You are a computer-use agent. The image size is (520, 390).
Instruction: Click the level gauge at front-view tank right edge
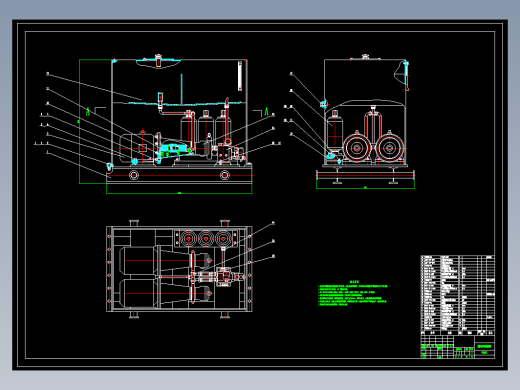240,76
